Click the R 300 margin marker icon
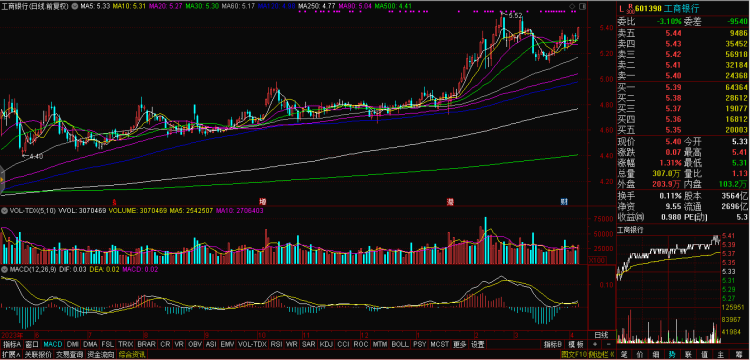Image resolution: width=750 pixels, height=360 pixels. click(632, 9)
